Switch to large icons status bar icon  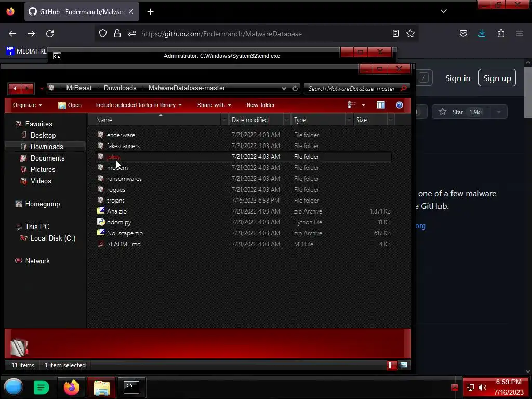click(x=404, y=365)
